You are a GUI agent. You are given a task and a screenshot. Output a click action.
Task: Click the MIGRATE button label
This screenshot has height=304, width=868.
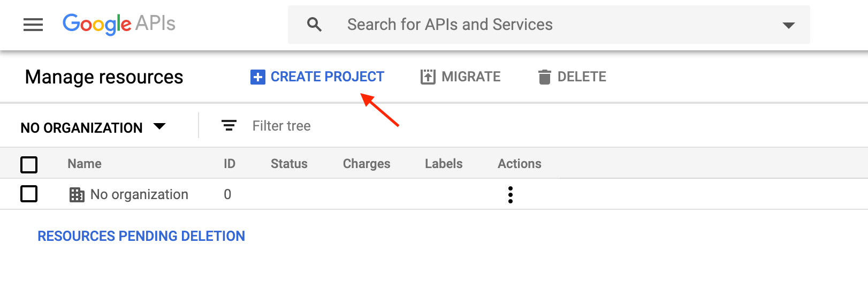coord(471,77)
